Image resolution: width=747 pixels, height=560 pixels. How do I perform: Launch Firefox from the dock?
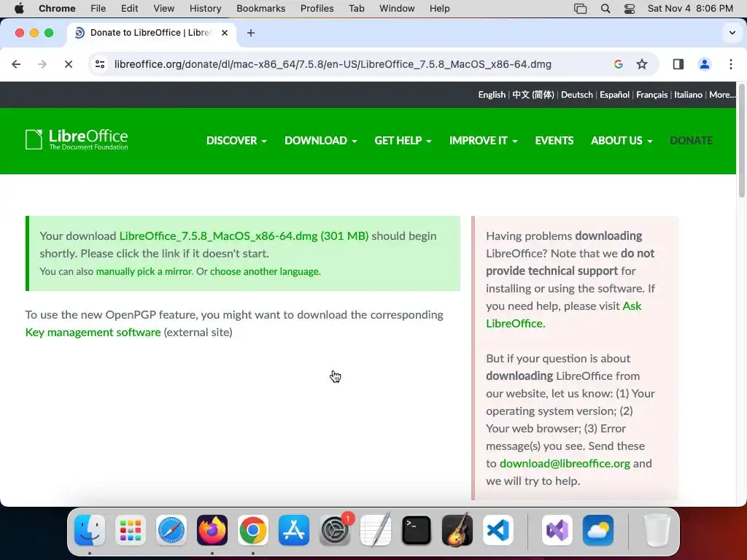click(212, 531)
